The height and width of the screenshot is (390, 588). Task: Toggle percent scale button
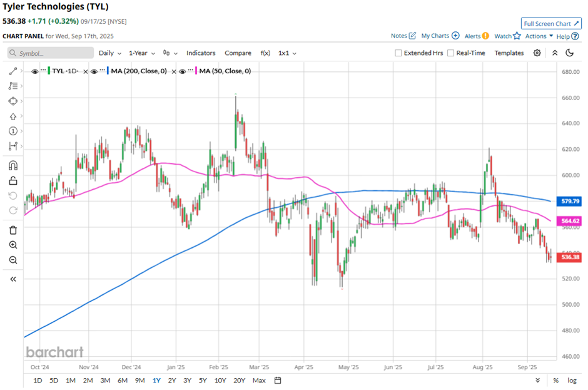(x=555, y=380)
